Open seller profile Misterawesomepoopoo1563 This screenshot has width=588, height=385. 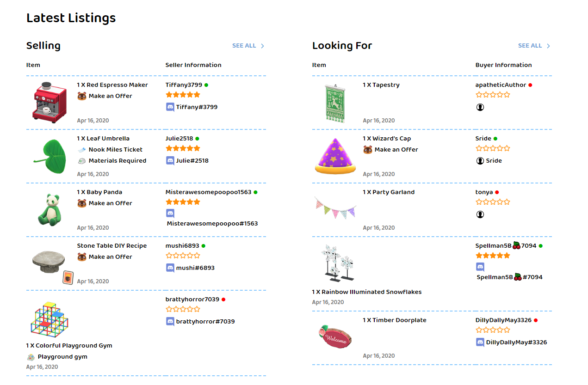coord(208,192)
